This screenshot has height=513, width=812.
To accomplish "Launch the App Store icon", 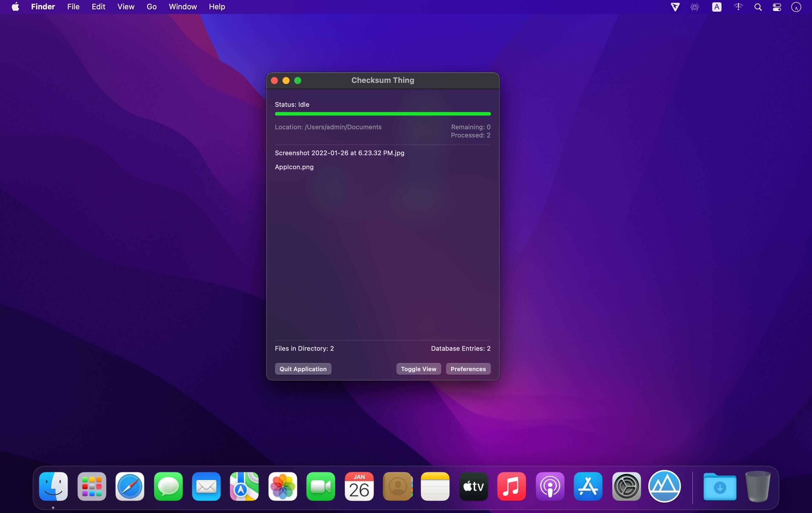I will point(588,486).
